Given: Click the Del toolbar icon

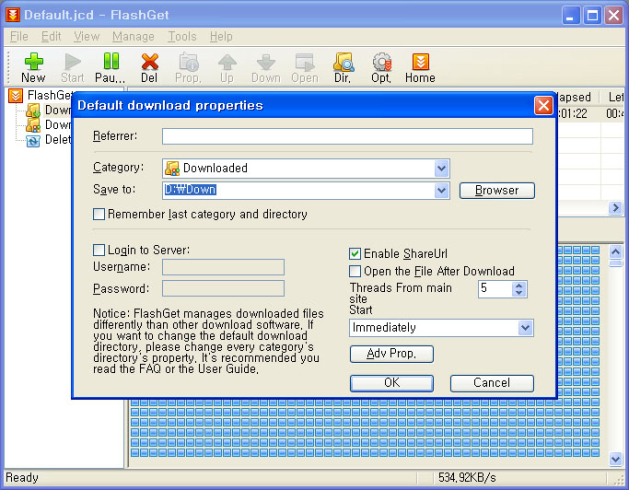Looking at the screenshot, I should 149,67.
